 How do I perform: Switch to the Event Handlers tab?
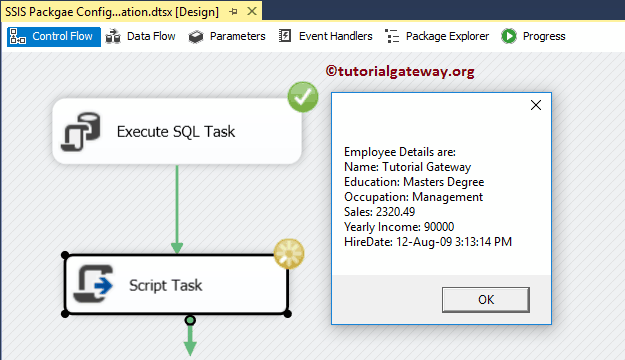point(325,37)
